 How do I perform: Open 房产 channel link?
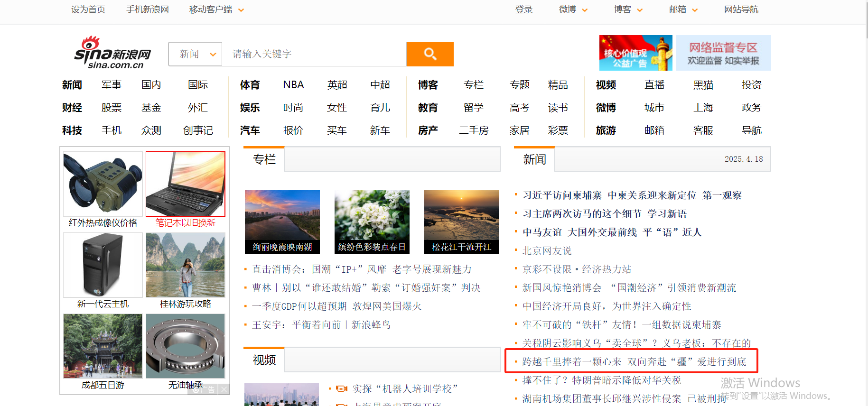coord(428,130)
